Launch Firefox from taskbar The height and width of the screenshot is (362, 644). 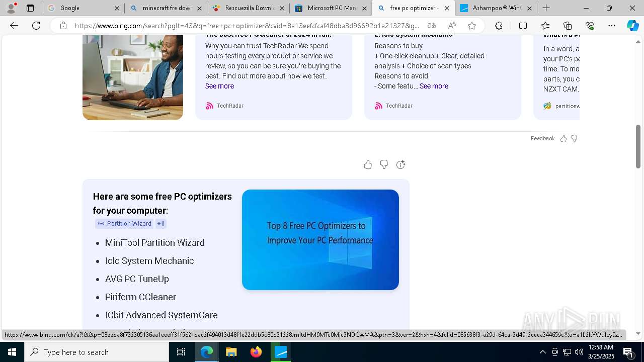pyautogui.click(x=256, y=352)
